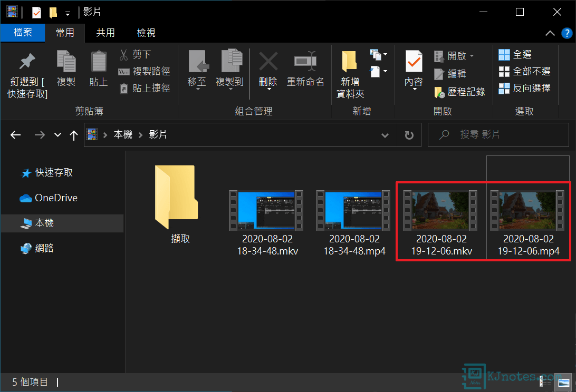Select the 2020-08-02 19-12-06.mp4 video thumbnail
Viewport: 576px width, 392px height.
click(x=528, y=211)
